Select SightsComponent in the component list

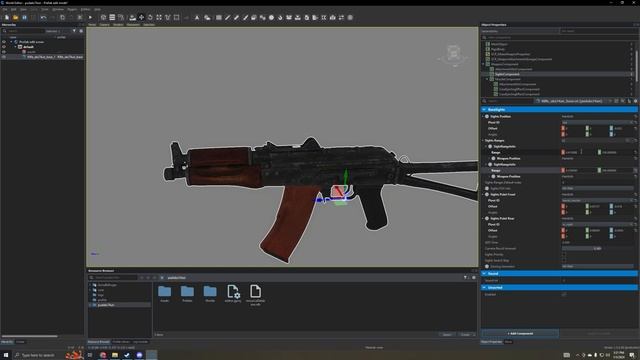point(507,74)
